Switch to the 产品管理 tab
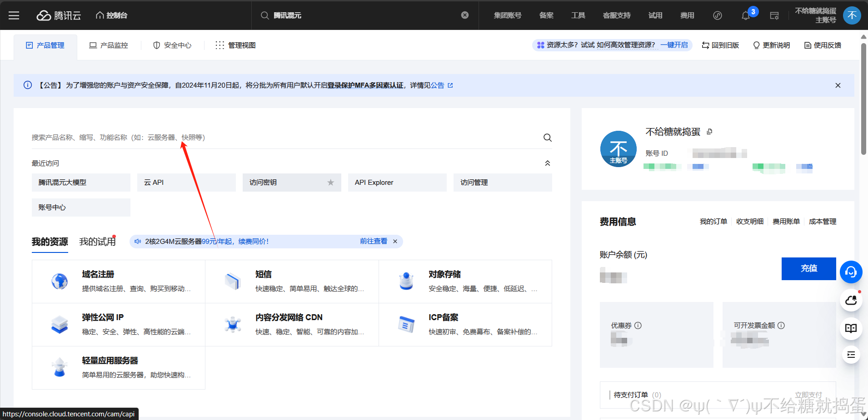The image size is (868, 420). [45, 45]
